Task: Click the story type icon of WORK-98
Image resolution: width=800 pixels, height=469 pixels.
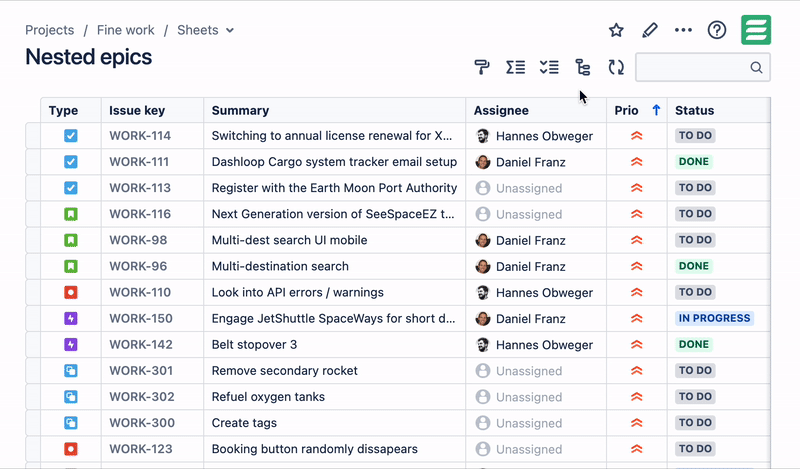Action: pos(70,240)
